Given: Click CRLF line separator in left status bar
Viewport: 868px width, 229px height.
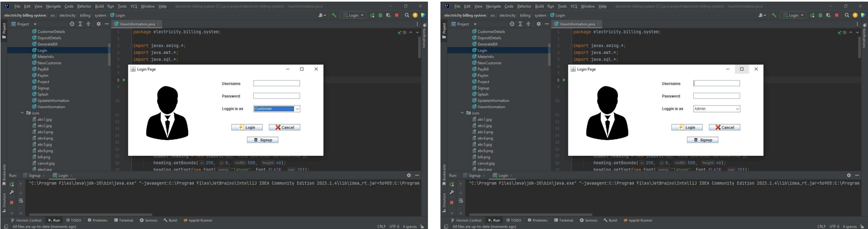Looking at the screenshot, I should (382, 227).
